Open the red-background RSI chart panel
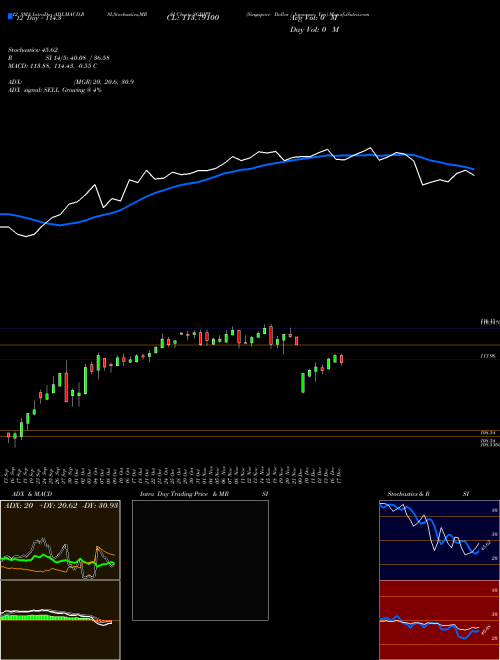 (439, 620)
